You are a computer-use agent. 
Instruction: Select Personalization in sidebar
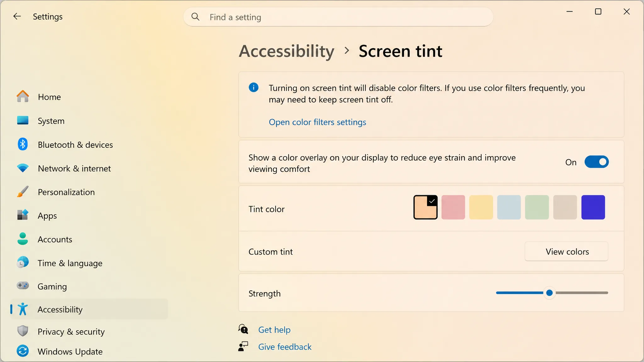[x=89, y=192]
